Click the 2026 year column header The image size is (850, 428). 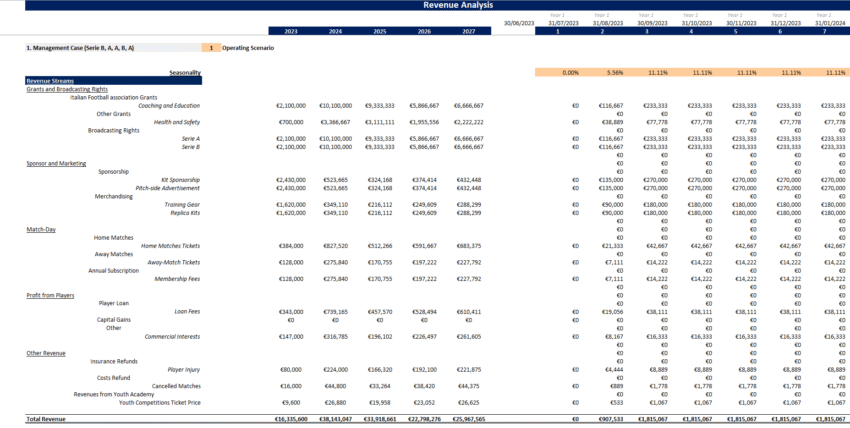(x=424, y=31)
